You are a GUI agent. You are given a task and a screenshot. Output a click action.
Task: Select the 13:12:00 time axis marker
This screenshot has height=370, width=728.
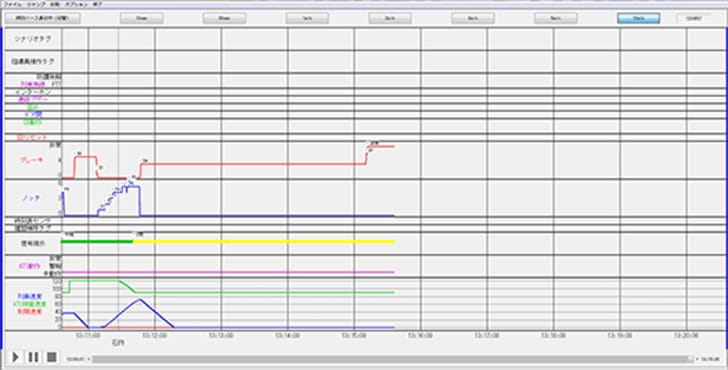pyautogui.click(x=155, y=335)
